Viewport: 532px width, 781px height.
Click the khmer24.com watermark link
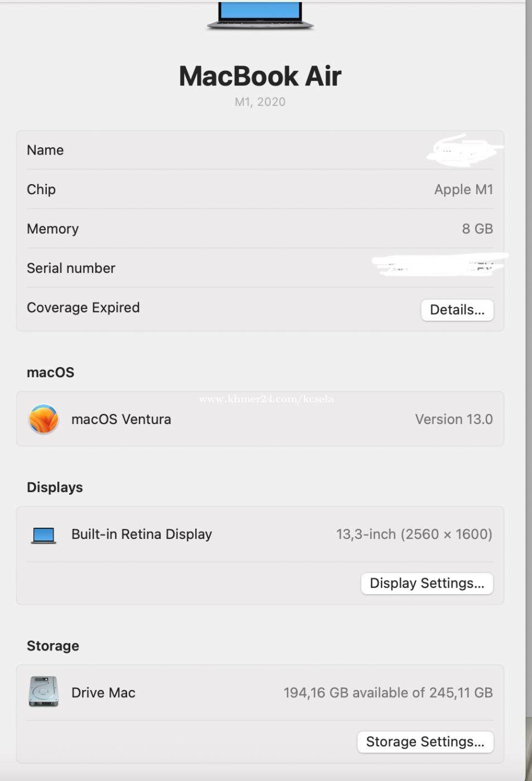(266, 399)
